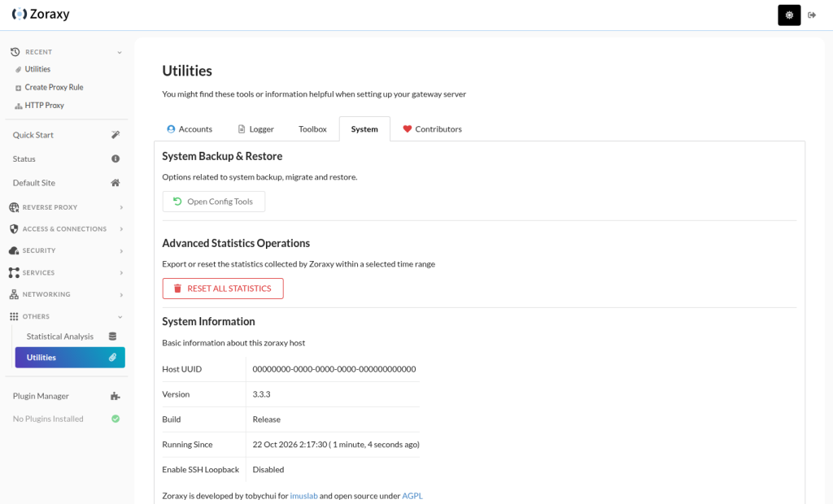Click the puzzle piece icon for Plugin Manager

116,396
